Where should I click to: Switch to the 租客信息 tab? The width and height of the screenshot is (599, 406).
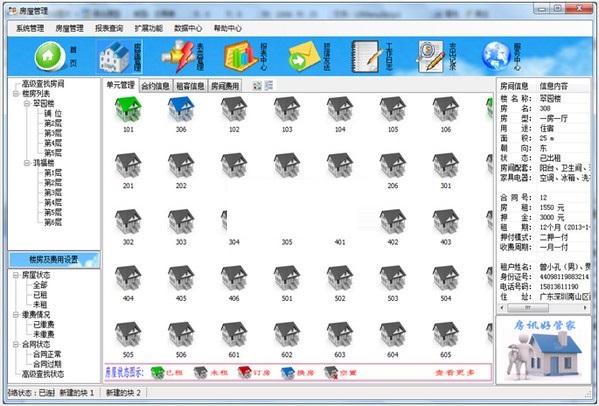(x=190, y=86)
